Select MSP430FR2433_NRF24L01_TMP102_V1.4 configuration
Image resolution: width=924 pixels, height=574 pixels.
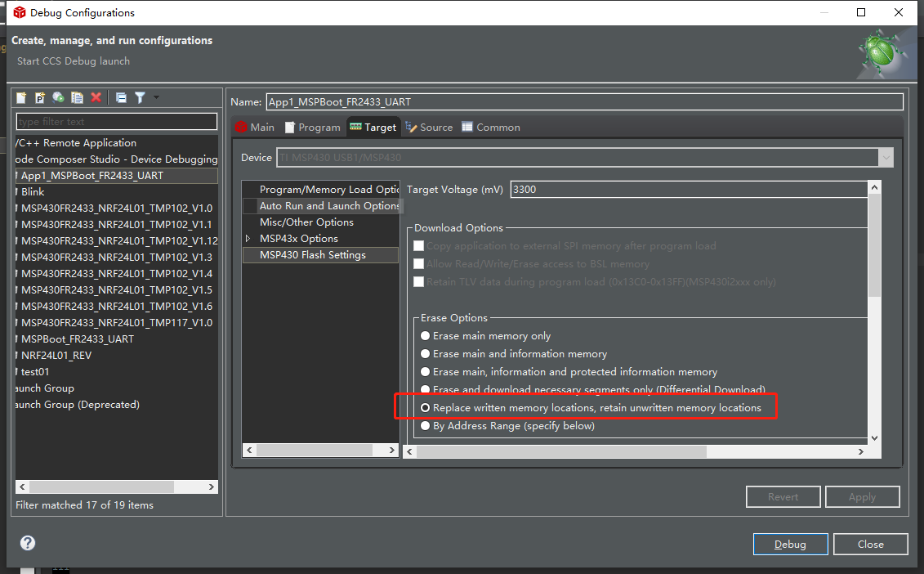117,274
